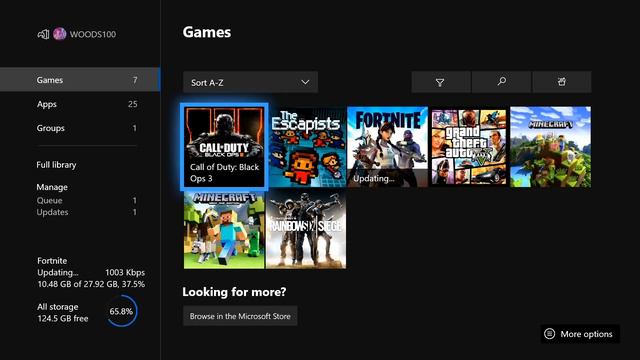
Task: Click the More options menu icon
Action: (550, 334)
